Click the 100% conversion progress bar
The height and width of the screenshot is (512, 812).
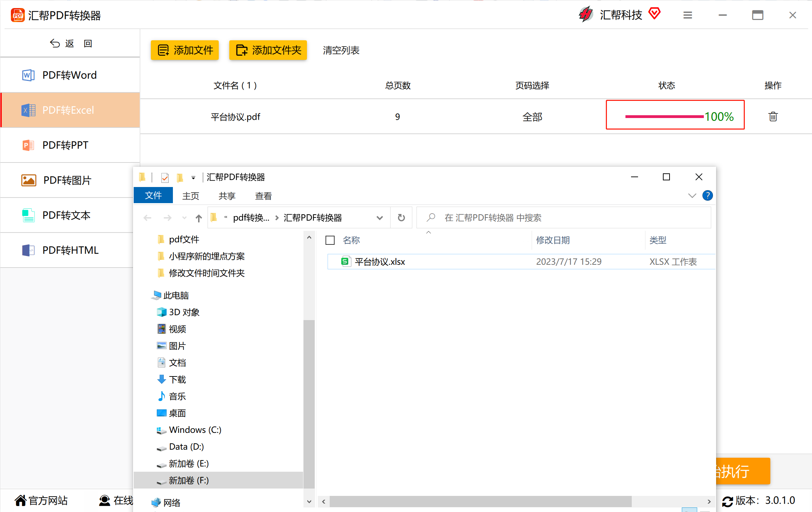tap(664, 117)
